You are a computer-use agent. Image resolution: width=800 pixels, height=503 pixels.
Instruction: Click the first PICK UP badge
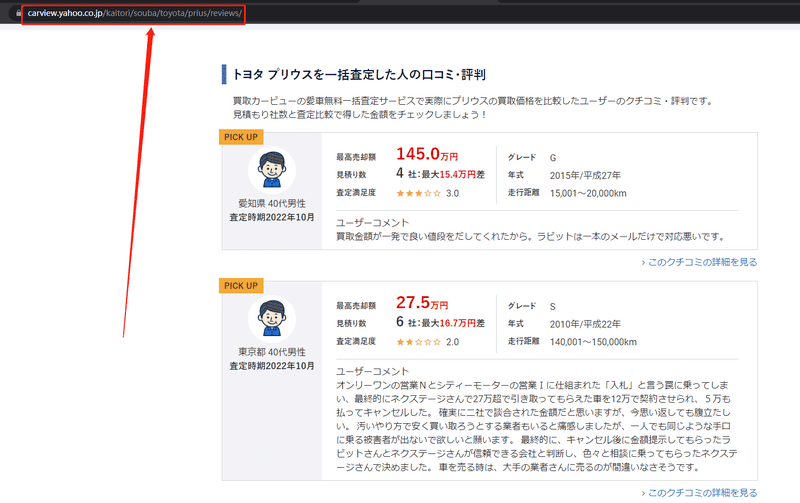241,137
